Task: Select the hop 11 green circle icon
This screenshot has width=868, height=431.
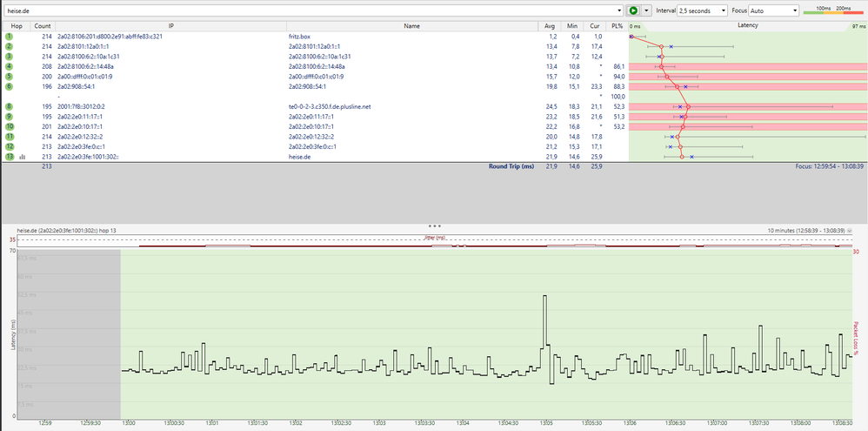Action: tap(10, 137)
